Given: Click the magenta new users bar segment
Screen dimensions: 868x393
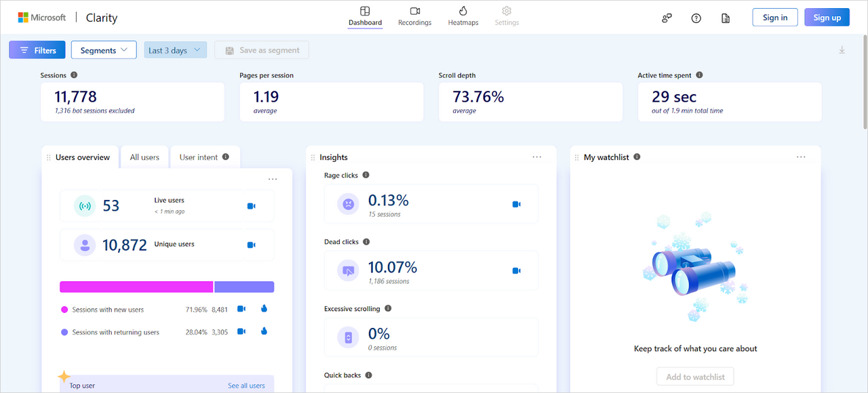Looking at the screenshot, I should pos(136,287).
